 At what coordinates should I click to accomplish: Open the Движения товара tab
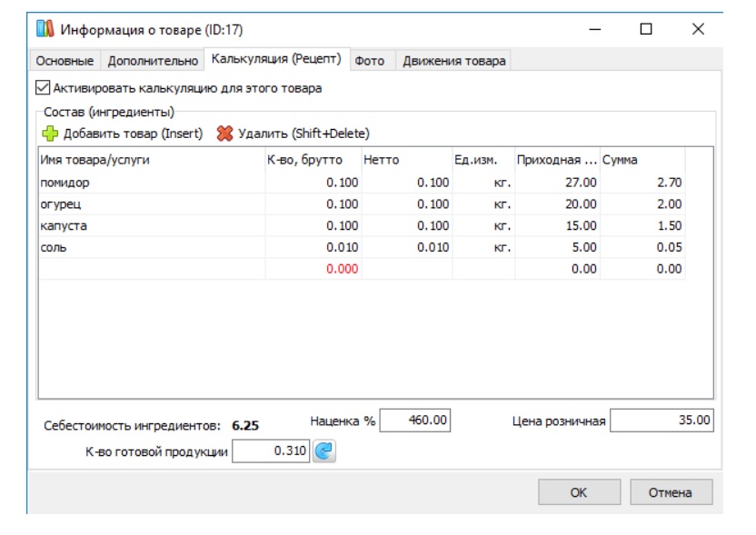click(454, 61)
